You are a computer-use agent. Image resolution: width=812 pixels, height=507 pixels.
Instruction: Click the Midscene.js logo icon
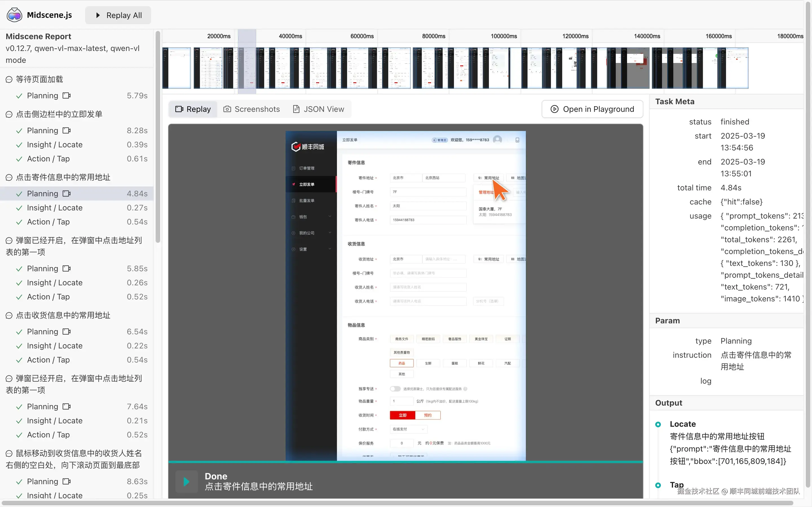coord(14,15)
